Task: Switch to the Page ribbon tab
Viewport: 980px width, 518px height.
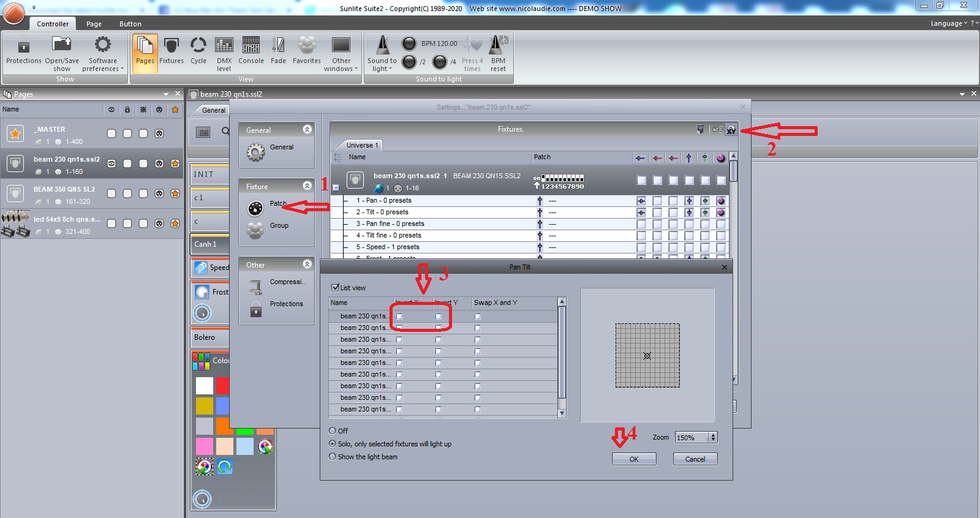Action: point(94,24)
